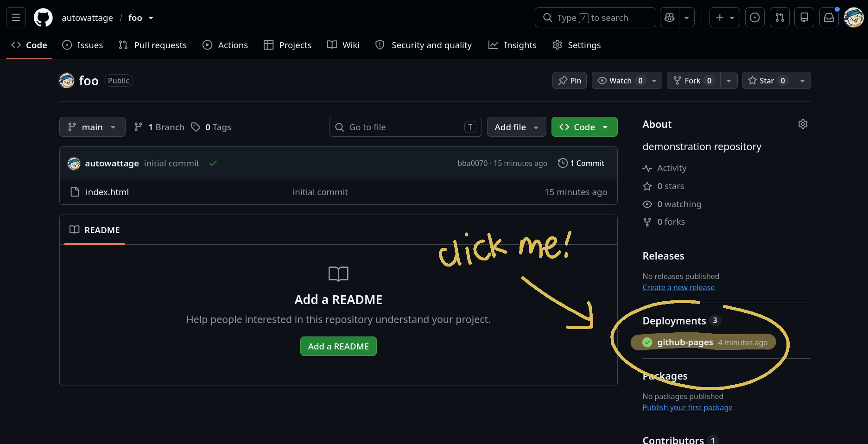Expand the Star lists dropdown arrow
Viewport: 868px width, 444px height.
pos(803,81)
